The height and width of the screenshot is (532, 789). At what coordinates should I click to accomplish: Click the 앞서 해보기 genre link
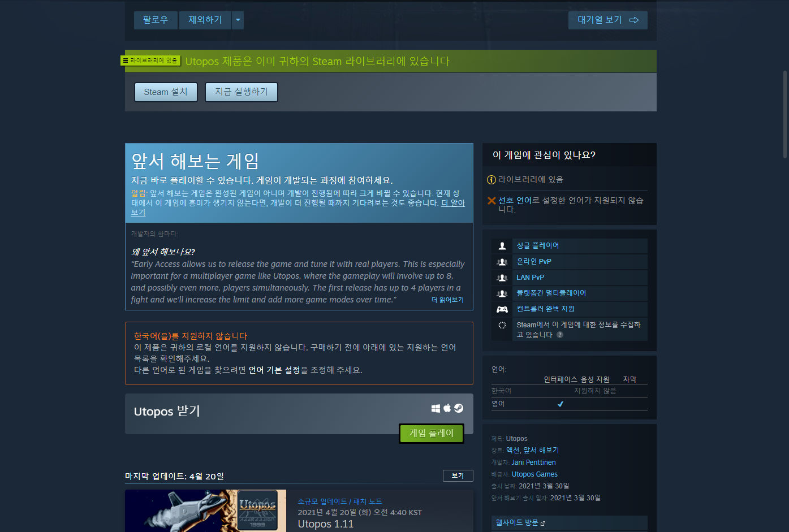click(x=541, y=450)
